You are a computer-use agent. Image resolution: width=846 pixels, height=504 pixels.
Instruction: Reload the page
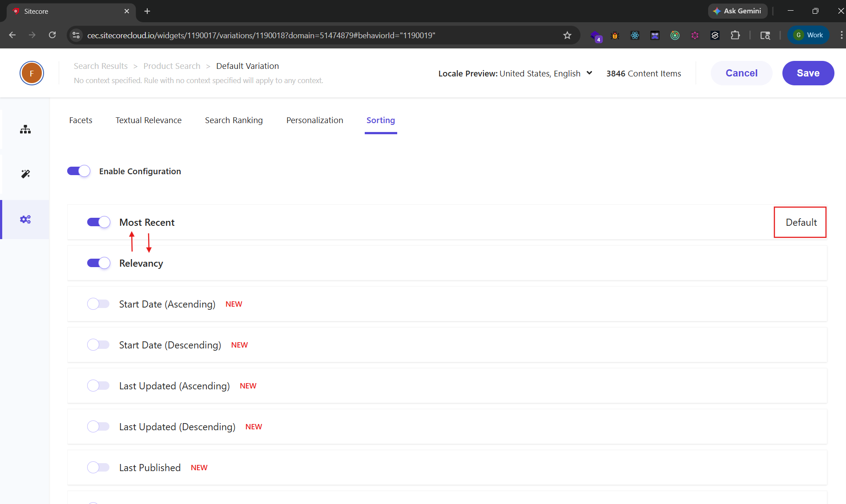tap(52, 35)
